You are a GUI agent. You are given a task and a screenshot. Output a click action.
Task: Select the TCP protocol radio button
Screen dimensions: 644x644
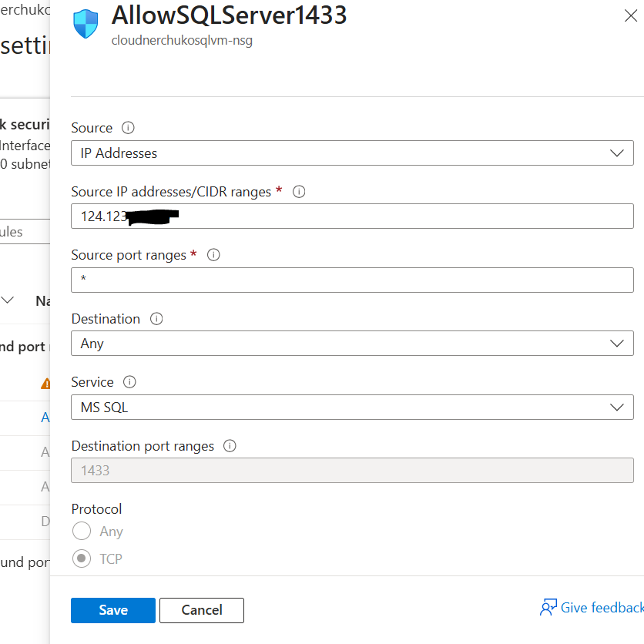click(x=82, y=558)
